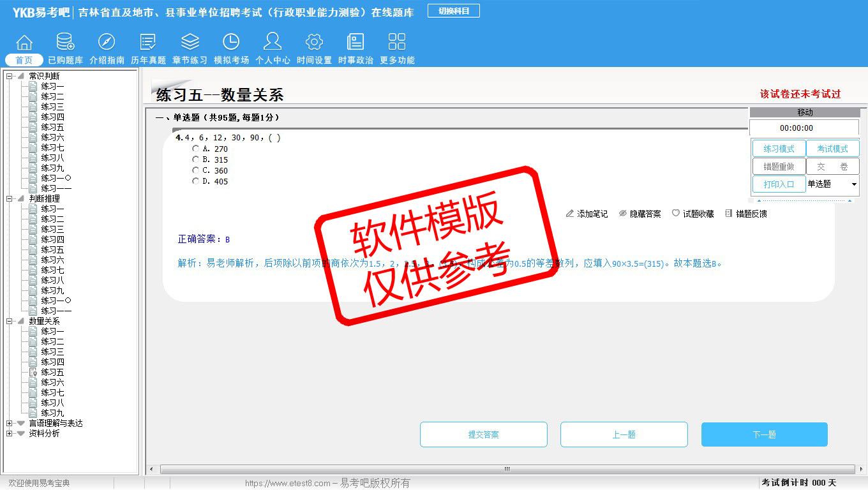
Task: Click the 更多功能 grid icon
Action: (397, 43)
